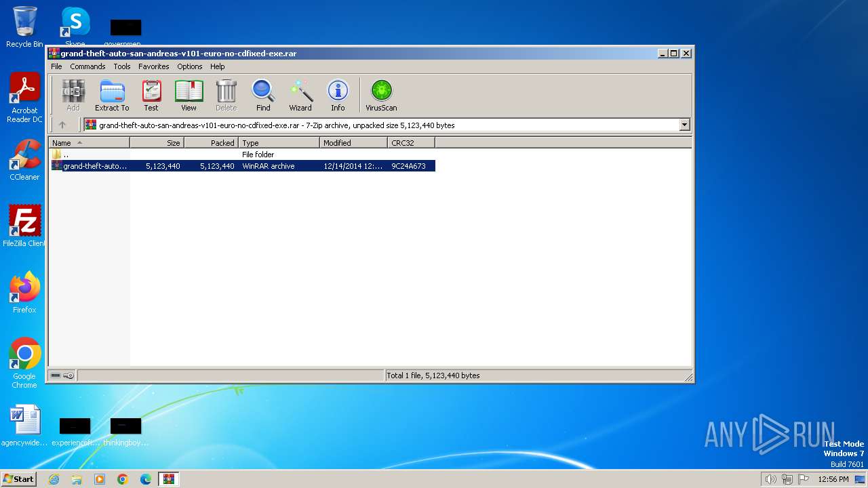This screenshot has width=868, height=488.
Task: Select the parent folder '..' row
Action: 242,155
